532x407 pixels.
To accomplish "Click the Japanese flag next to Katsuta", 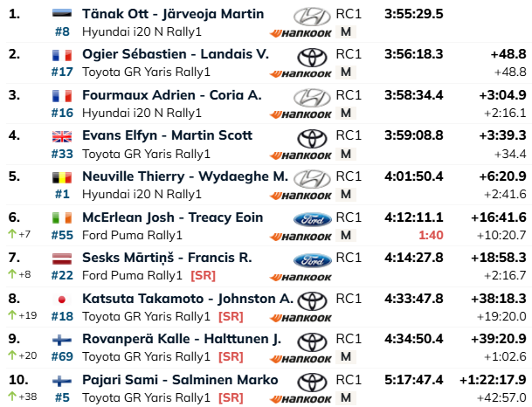I will [62, 300].
